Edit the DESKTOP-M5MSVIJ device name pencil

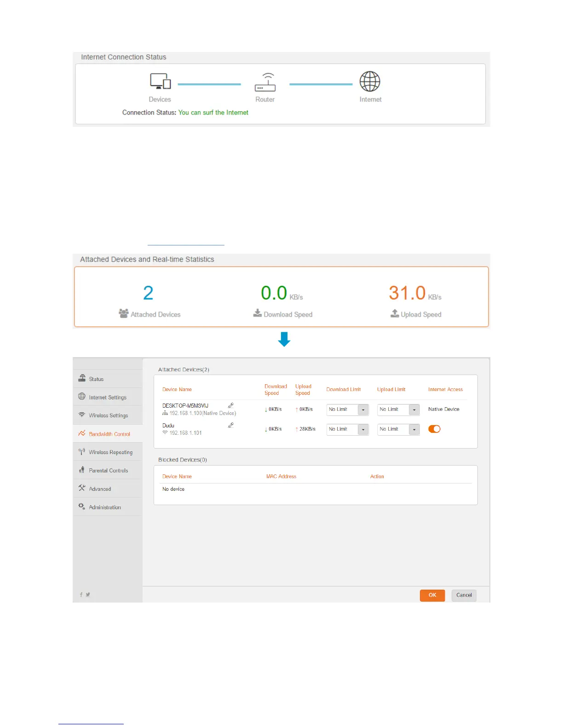[231, 405]
